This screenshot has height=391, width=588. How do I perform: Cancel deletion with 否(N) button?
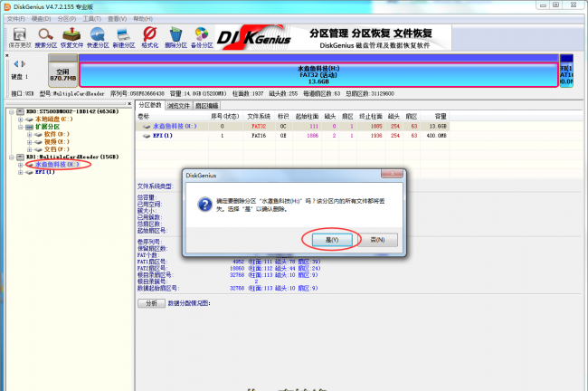(x=377, y=240)
